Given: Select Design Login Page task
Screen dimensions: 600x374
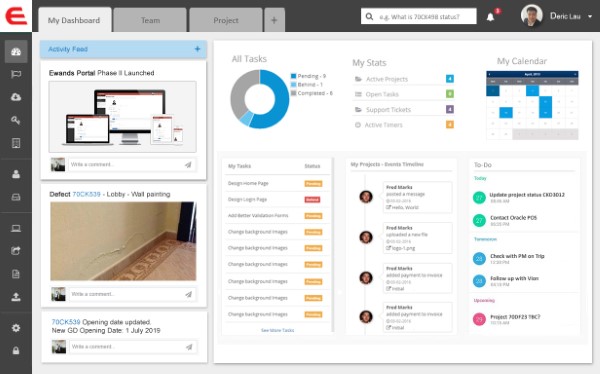Looking at the screenshot, I should pyautogui.click(x=247, y=199).
